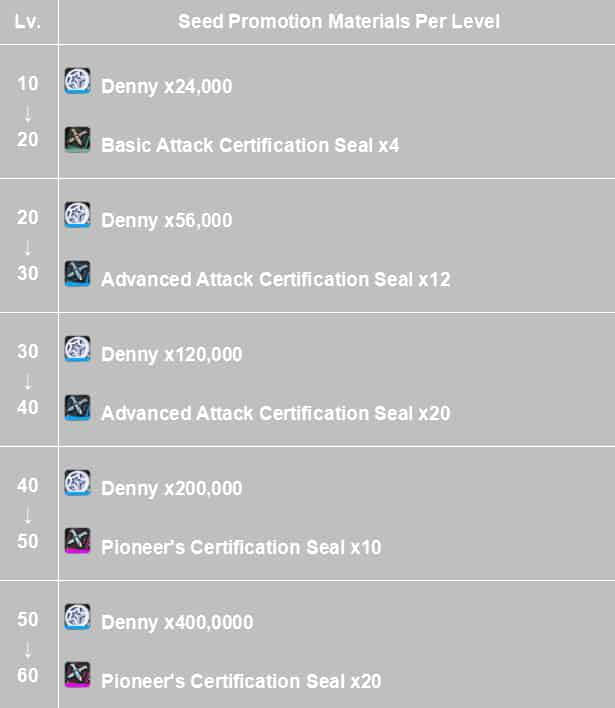
Task: Select the Pioneer's Certification Seal x10 icon
Action: (x=78, y=541)
